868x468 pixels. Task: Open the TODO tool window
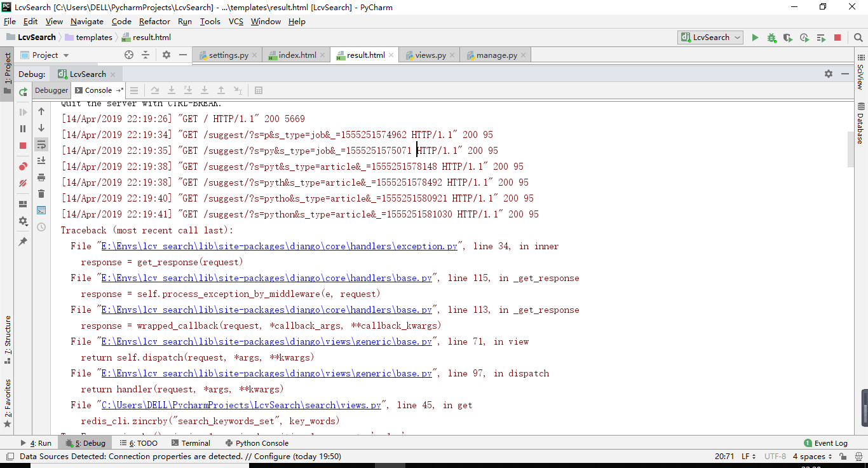(139, 443)
